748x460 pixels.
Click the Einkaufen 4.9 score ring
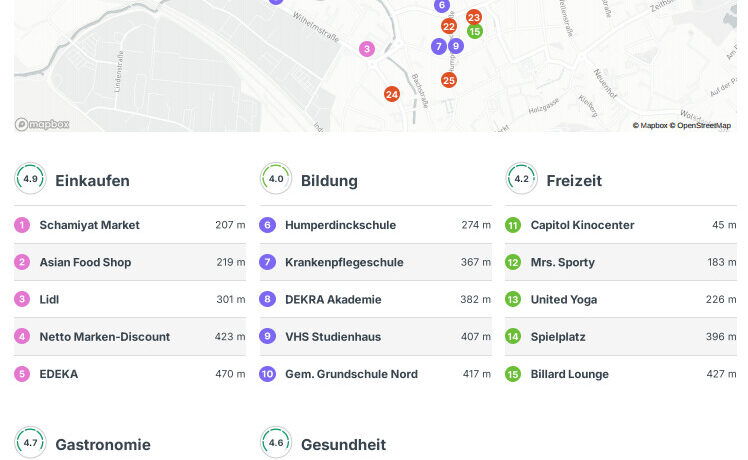[30, 179]
